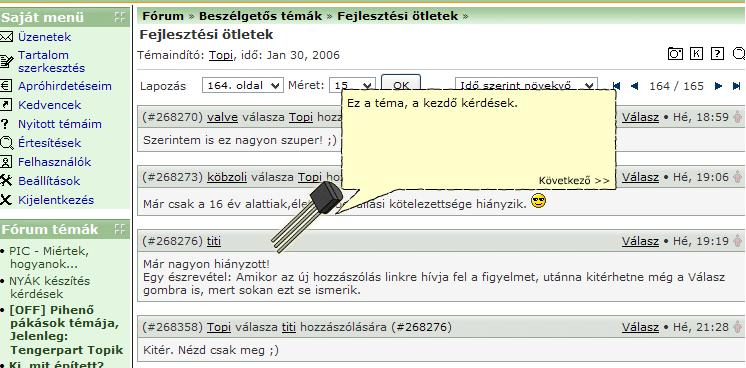Jump to first page arrow
The height and width of the screenshot is (368, 746).
[x=617, y=86]
